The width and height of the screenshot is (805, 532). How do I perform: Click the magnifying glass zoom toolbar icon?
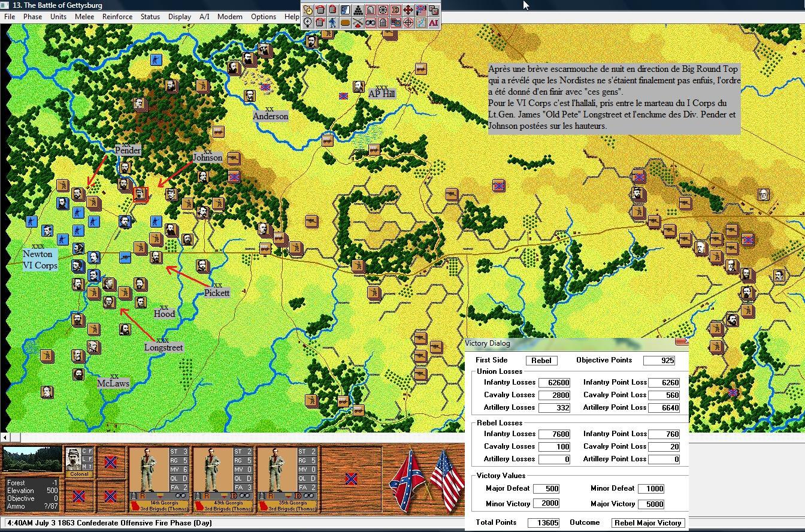click(308, 23)
